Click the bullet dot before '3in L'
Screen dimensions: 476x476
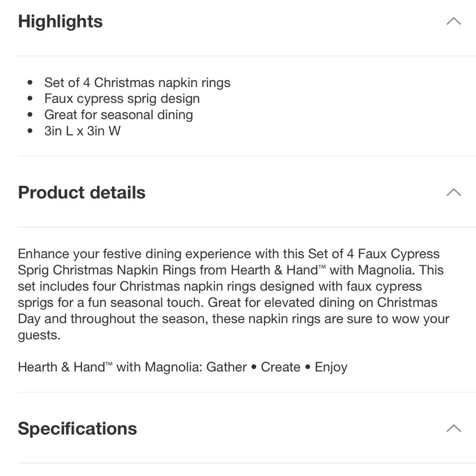tap(30, 131)
